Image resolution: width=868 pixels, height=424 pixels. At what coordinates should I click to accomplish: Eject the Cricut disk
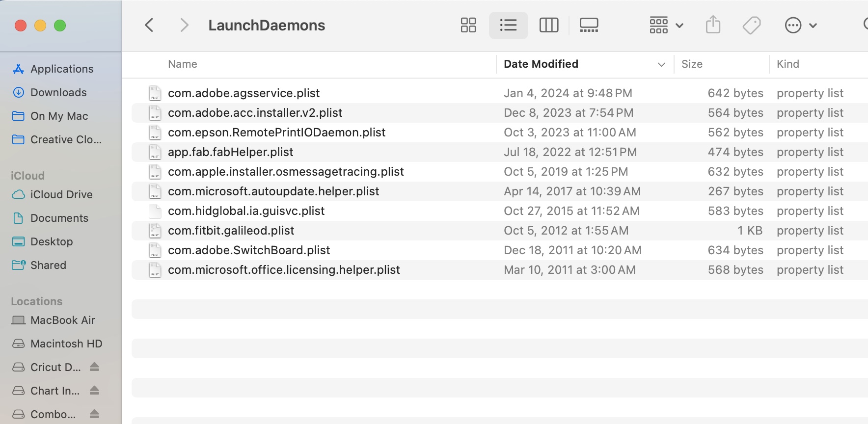coord(95,367)
